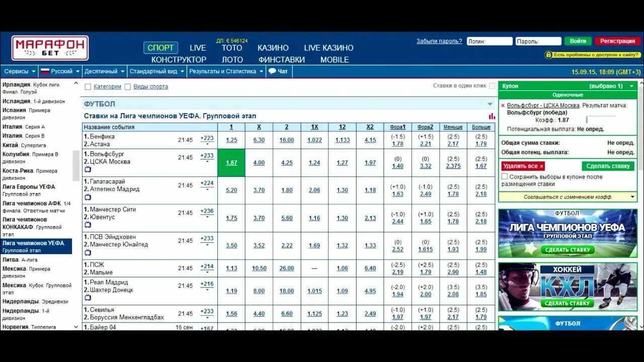Open the Galatasaray–Atletico Madrid TV icon
The height and width of the screenshot is (362, 644).
tap(88, 198)
